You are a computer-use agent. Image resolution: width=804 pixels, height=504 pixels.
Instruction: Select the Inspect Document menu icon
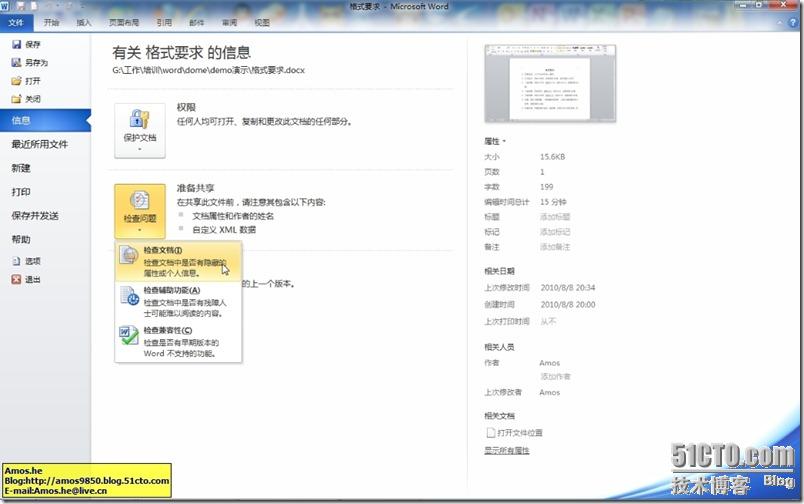coord(129,255)
